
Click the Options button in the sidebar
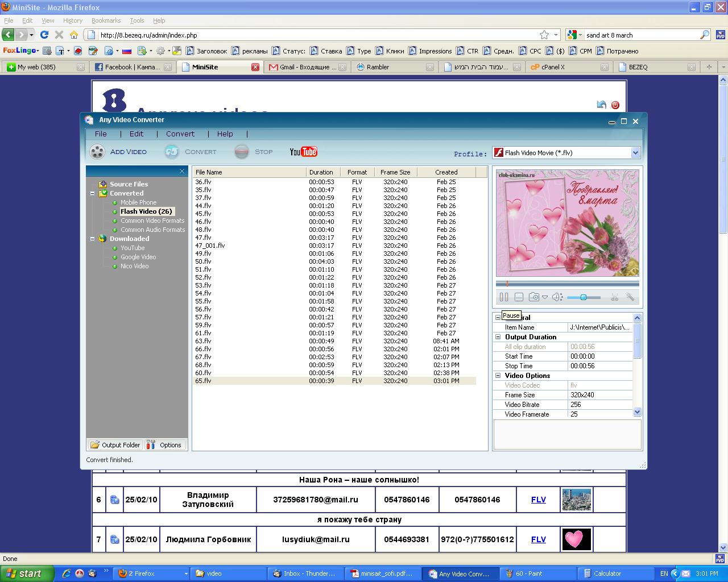pos(164,445)
